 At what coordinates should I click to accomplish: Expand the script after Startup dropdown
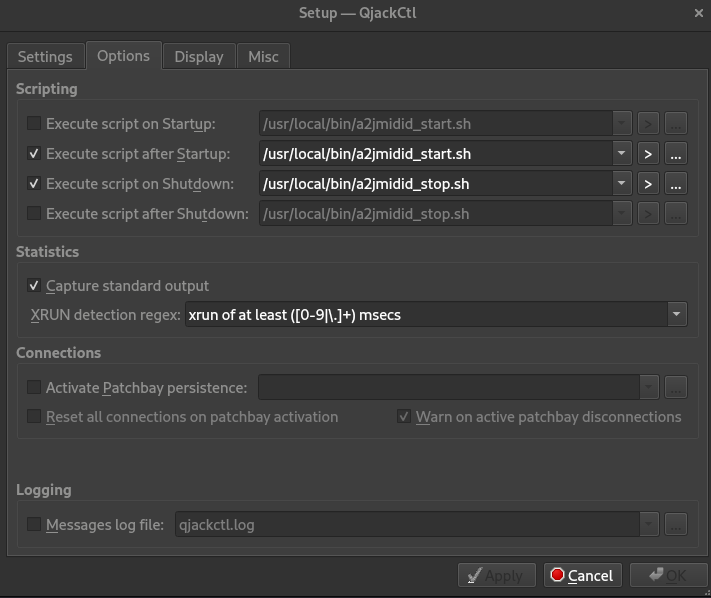622,154
